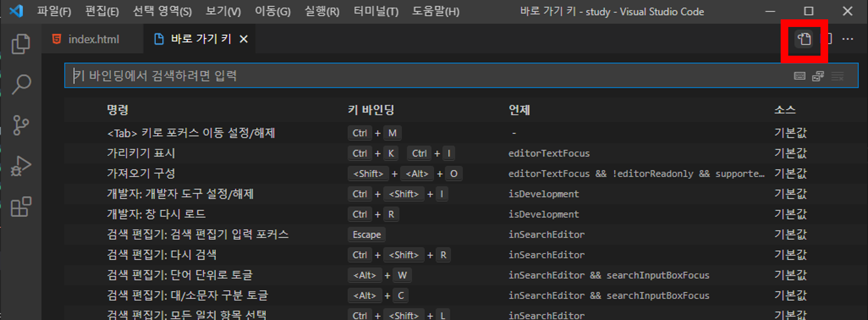Clear the keybindings search input
This screenshot has width=868, height=320.
(838, 76)
